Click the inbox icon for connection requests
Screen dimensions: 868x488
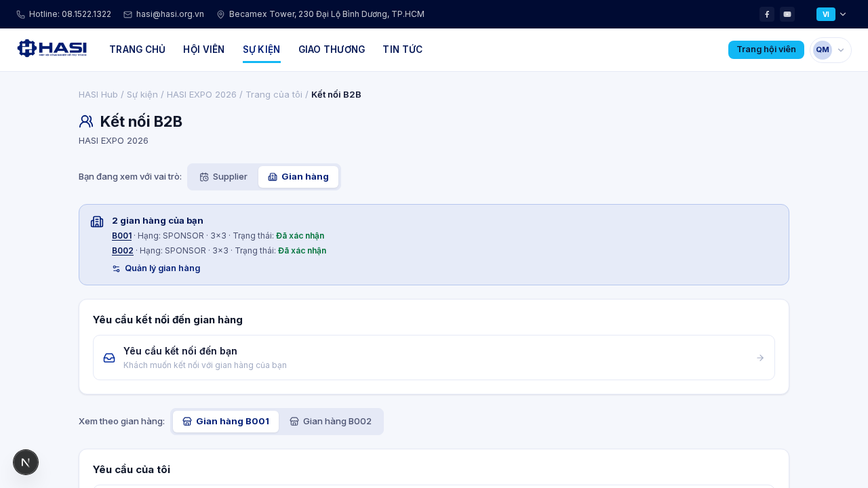(x=109, y=358)
